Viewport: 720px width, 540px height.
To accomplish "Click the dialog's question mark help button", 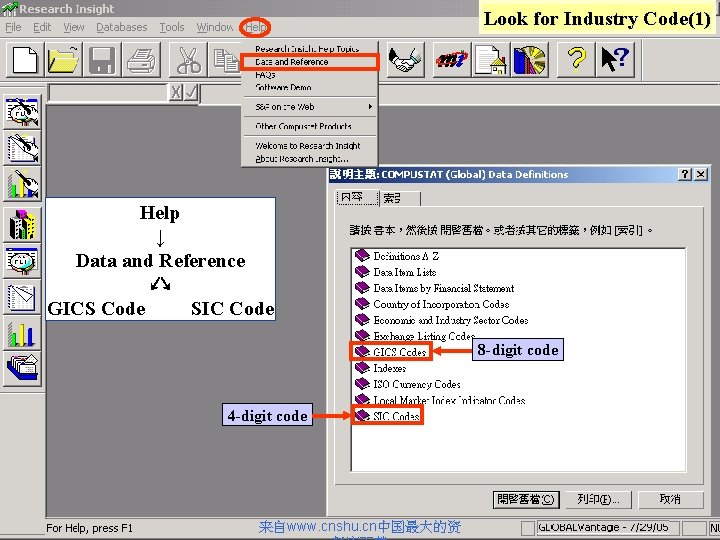I will (685, 174).
